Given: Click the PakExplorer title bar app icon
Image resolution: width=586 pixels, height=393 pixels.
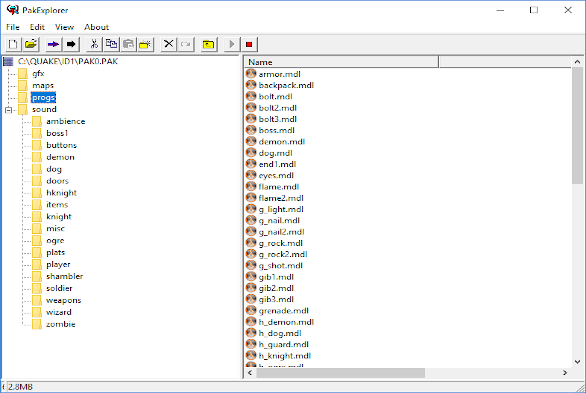Looking at the screenshot, I should point(13,10).
